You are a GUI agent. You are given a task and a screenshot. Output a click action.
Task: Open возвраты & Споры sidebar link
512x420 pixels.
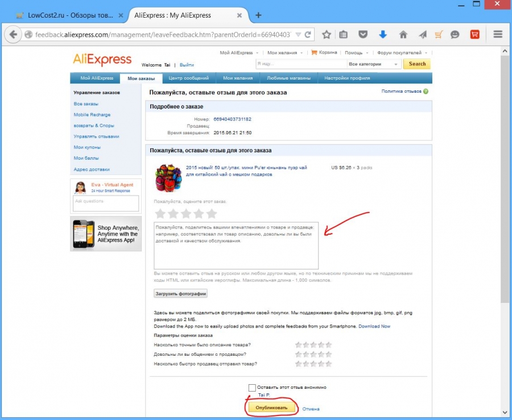point(94,126)
